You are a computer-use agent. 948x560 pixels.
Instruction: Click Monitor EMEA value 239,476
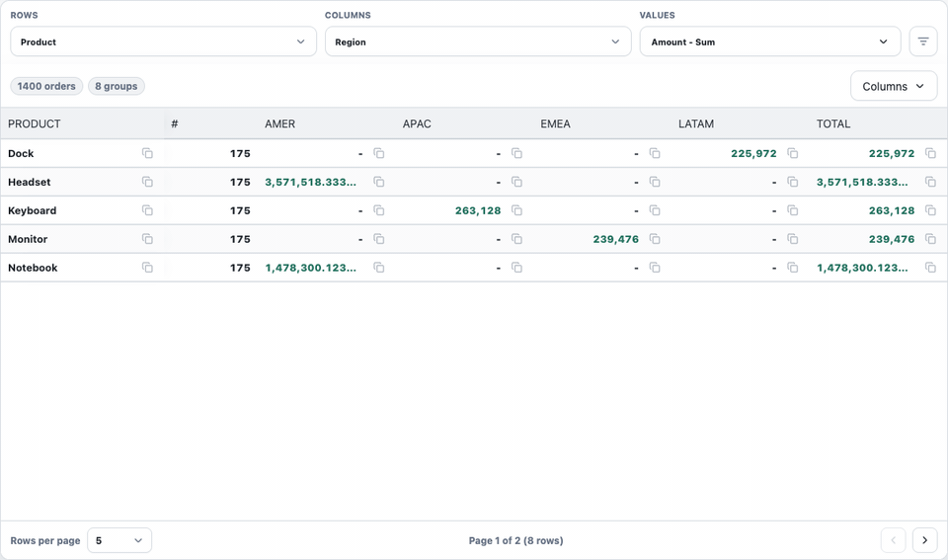click(x=615, y=239)
